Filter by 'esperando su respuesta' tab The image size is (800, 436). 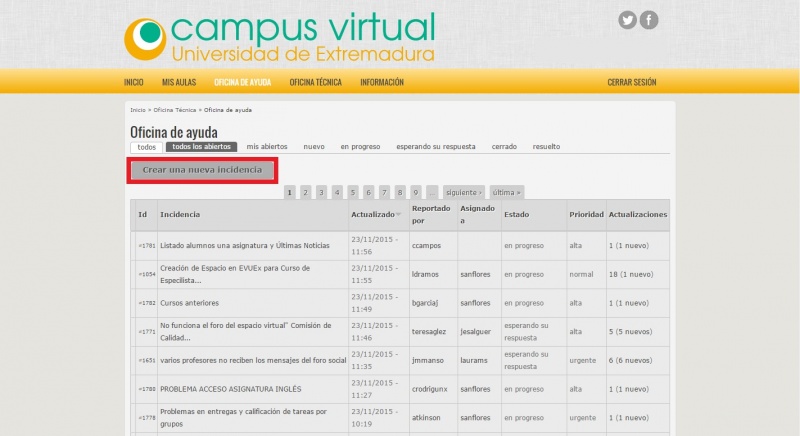(436, 147)
